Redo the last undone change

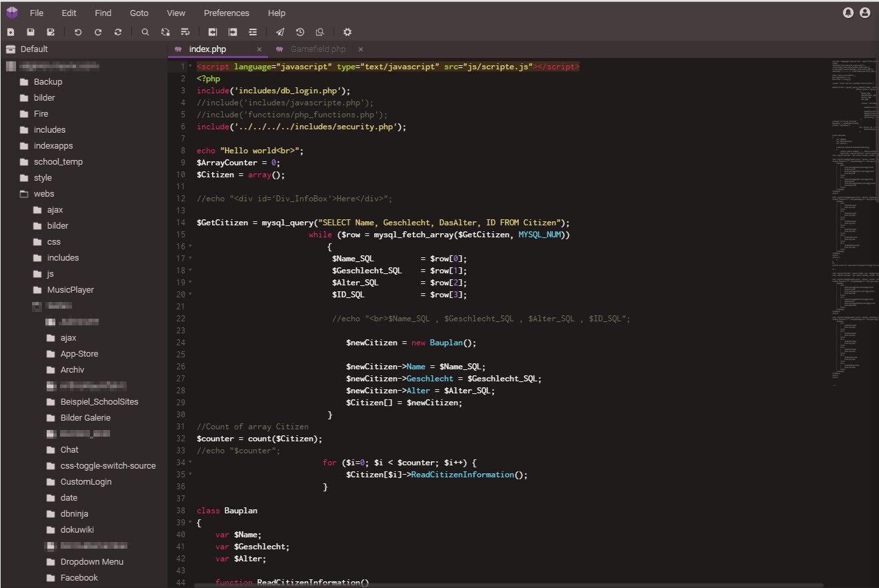pos(97,31)
